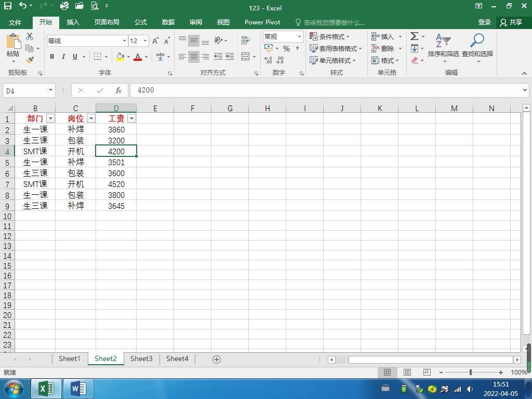The image size is (532, 399).
Task: Switch to the Sheet3 worksheet tab
Action: coord(141,358)
